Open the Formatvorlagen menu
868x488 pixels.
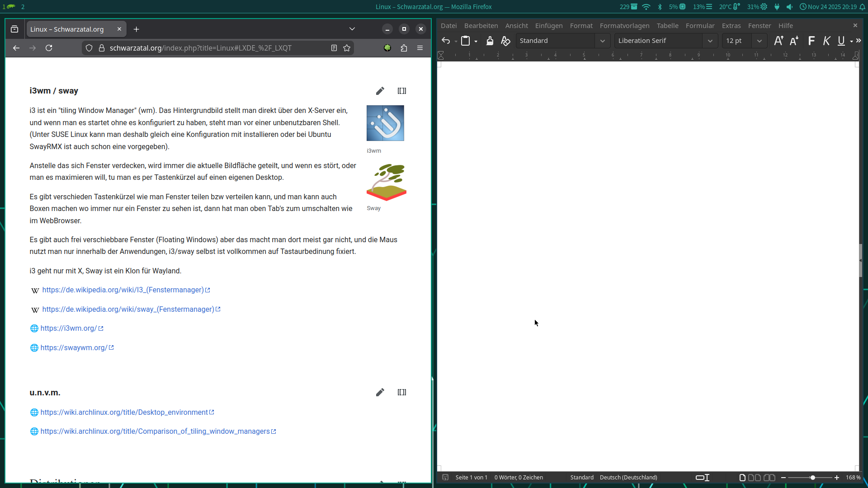[624, 26]
